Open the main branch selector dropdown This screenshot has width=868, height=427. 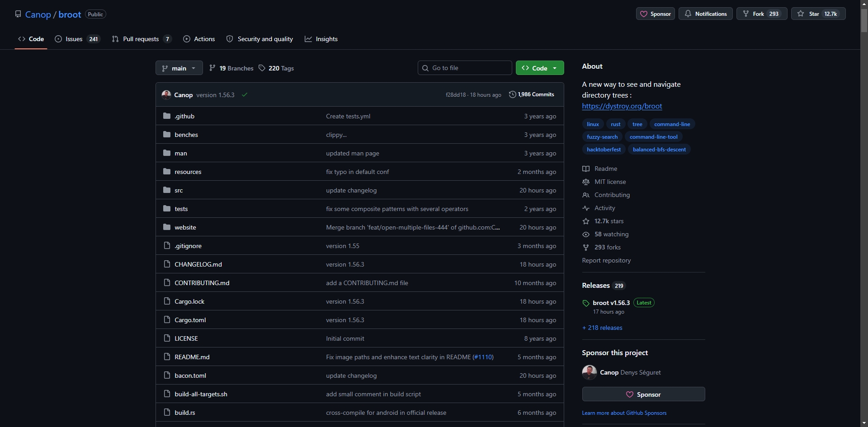click(x=179, y=68)
